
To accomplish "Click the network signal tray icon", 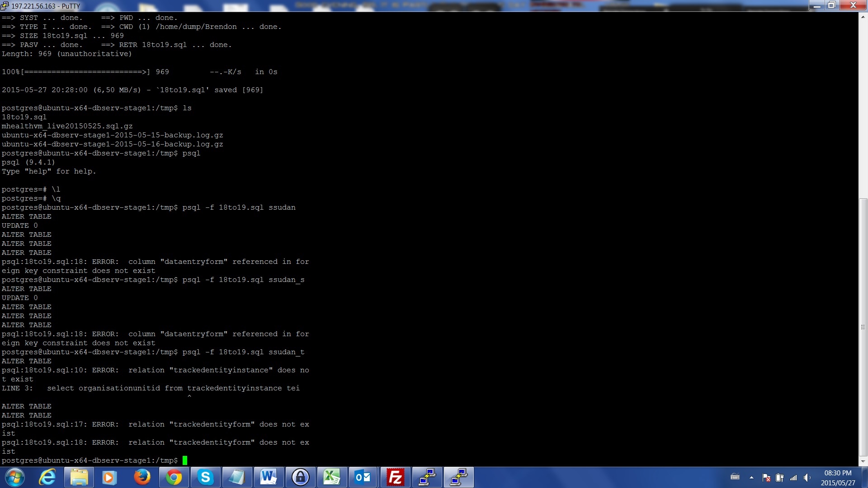I will pos(793,478).
